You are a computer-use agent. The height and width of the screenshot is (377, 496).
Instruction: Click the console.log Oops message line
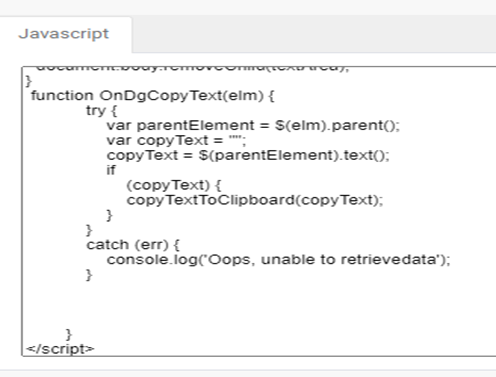pos(278,260)
